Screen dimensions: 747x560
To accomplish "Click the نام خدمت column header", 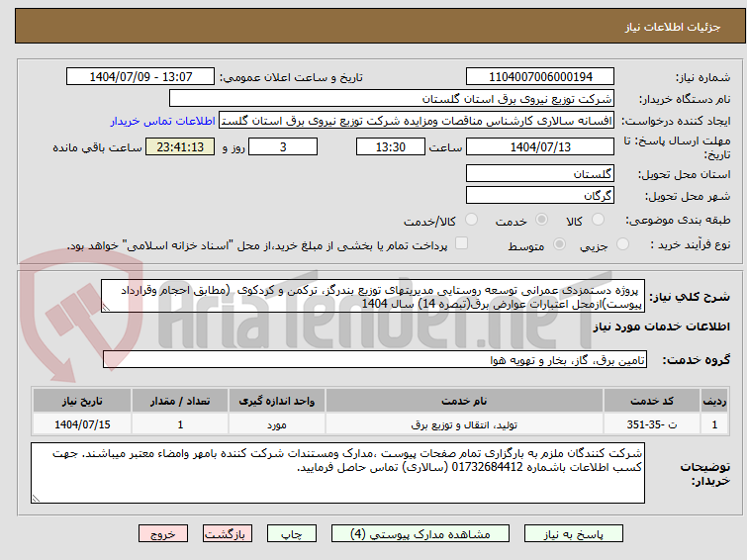I will (464, 401).
